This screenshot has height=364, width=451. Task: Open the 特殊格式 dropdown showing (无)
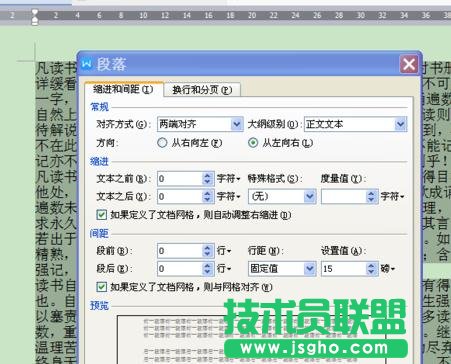(x=282, y=196)
